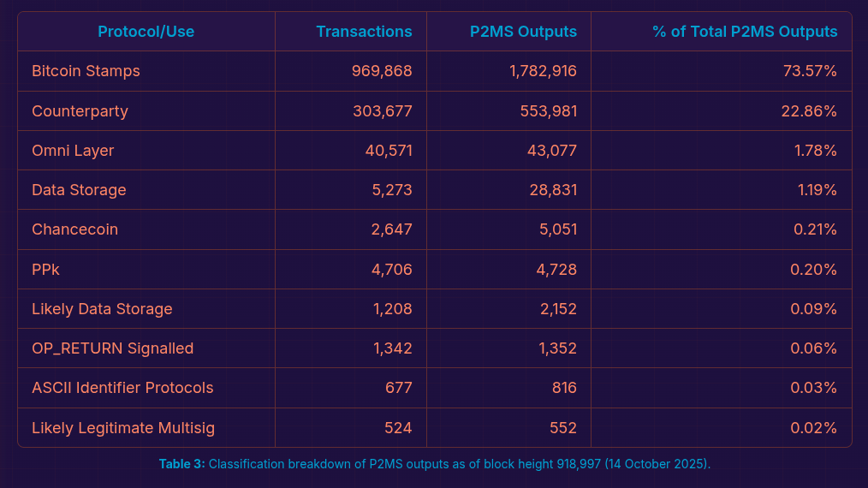
Task: Select the Chancecoin protocol cell
Action: [x=74, y=229]
